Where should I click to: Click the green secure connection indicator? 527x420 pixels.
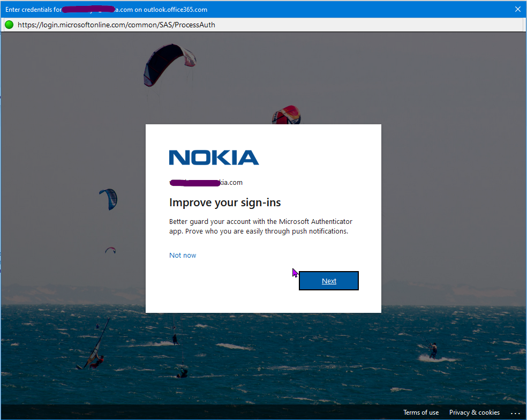(x=9, y=25)
